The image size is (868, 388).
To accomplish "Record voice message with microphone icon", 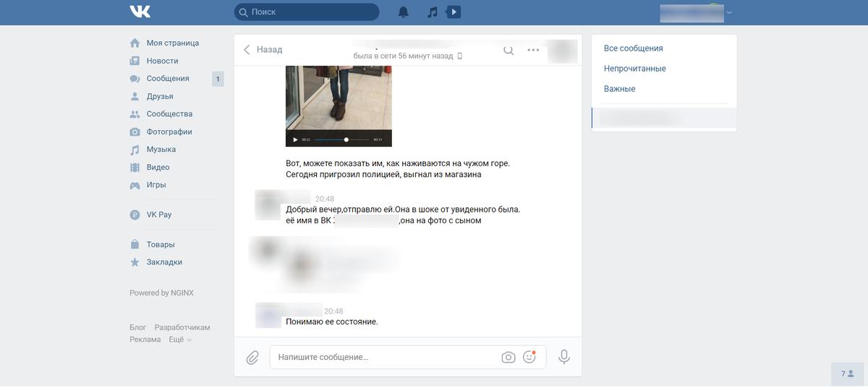I will [564, 357].
